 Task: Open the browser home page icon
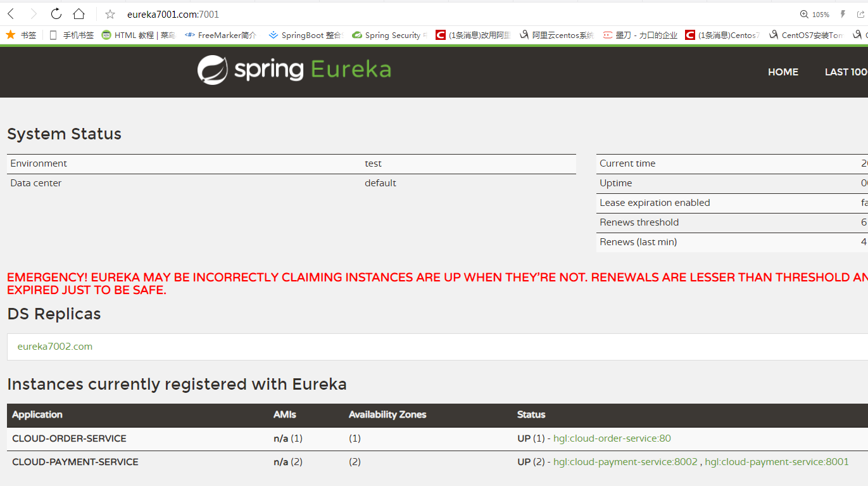tap(79, 14)
